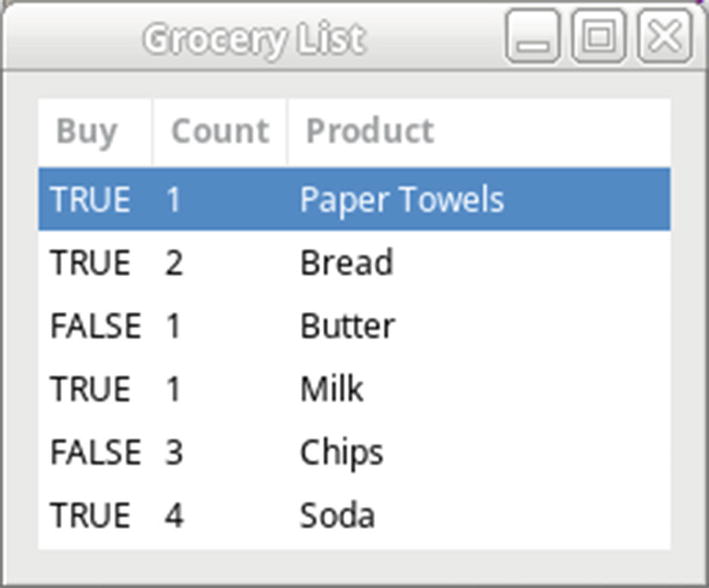Select the Butter product row
The height and width of the screenshot is (588, 709).
click(347, 326)
